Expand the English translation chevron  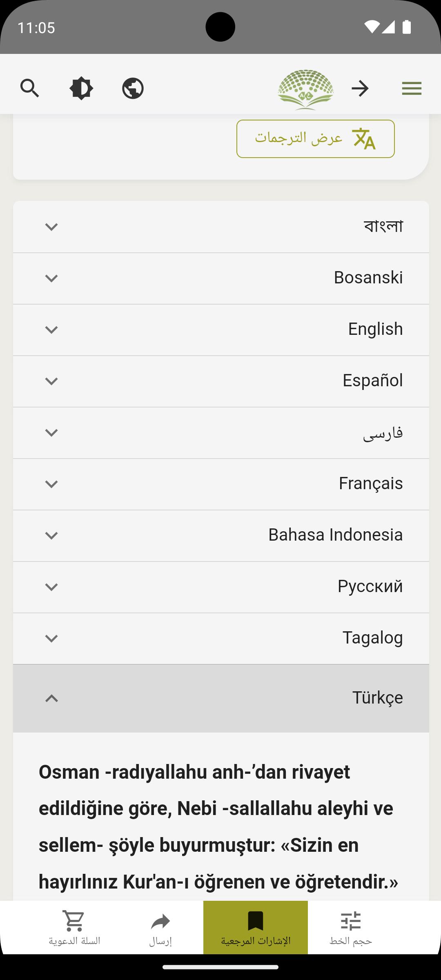click(51, 330)
